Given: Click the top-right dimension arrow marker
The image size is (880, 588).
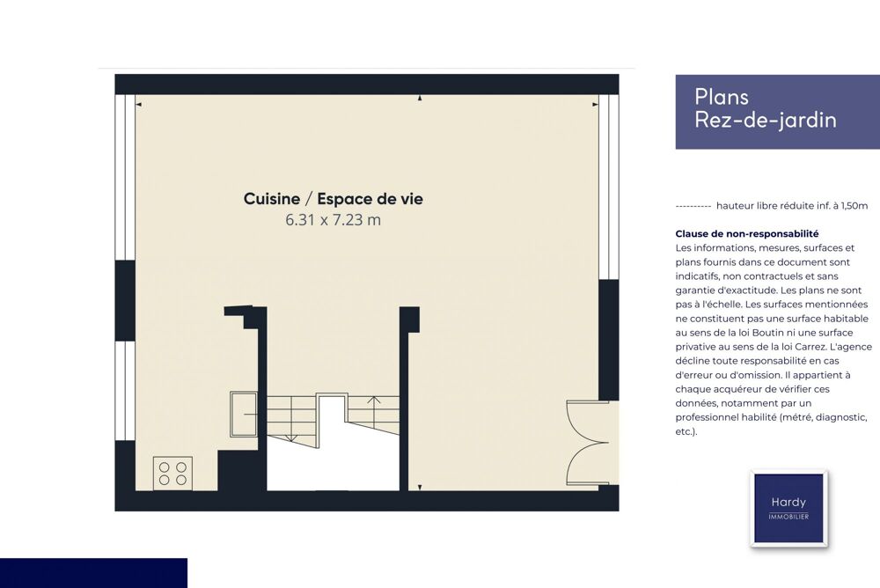Looking at the screenshot, I should tap(595, 104).
